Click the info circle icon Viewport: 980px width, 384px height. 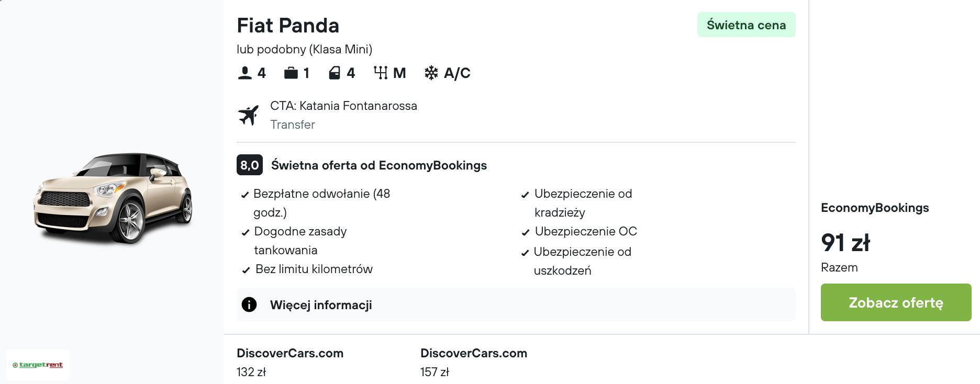pyautogui.click(x=249, y=304)
